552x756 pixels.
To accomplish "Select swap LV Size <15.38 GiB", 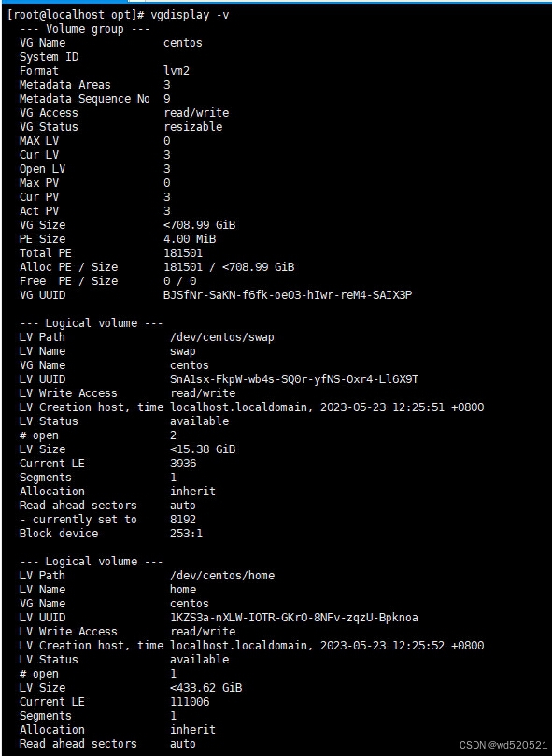I will 203,449.
